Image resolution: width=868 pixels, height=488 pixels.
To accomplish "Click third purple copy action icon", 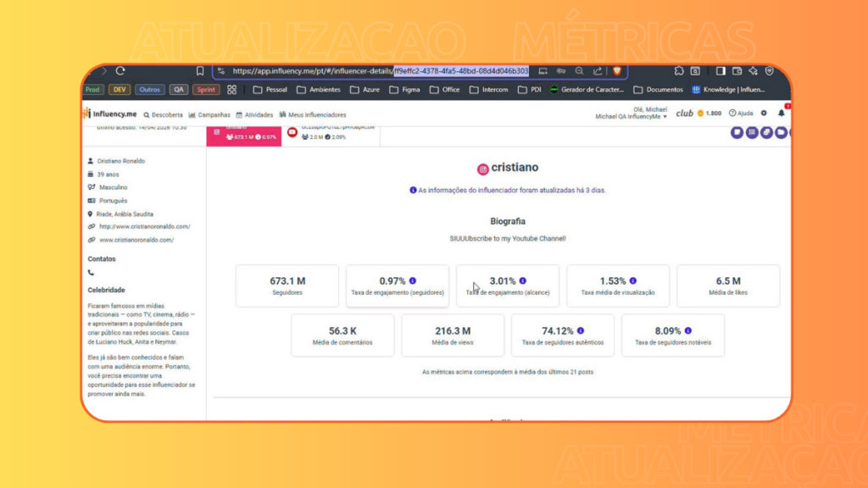I will [x=766, y=132].
